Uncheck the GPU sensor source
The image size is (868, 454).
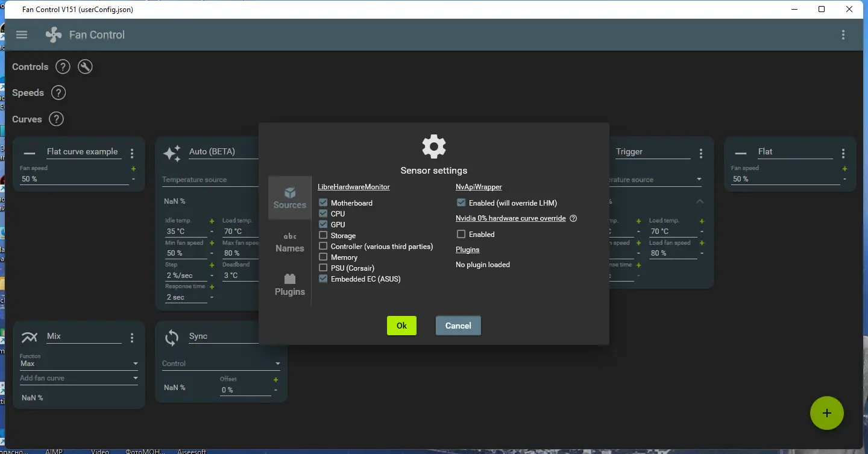tap(324, 225)
